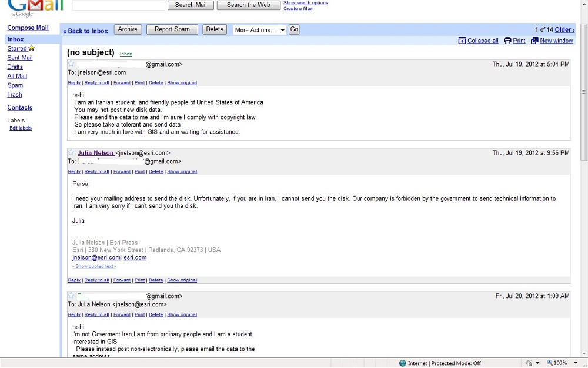The height and width of the screenshot is (368, 588).
Task: Click the globe icon in status bar
Action: coord(402,363)
